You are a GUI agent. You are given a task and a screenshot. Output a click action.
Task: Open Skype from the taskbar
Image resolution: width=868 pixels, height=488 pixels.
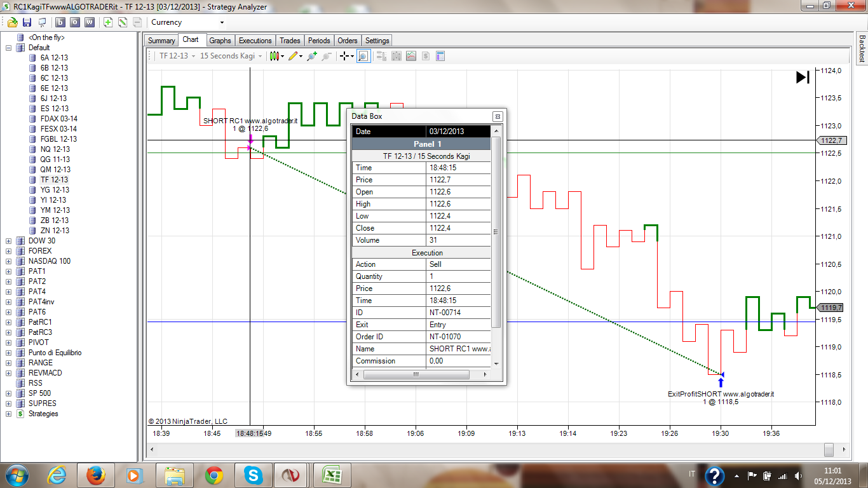[254, 475]
